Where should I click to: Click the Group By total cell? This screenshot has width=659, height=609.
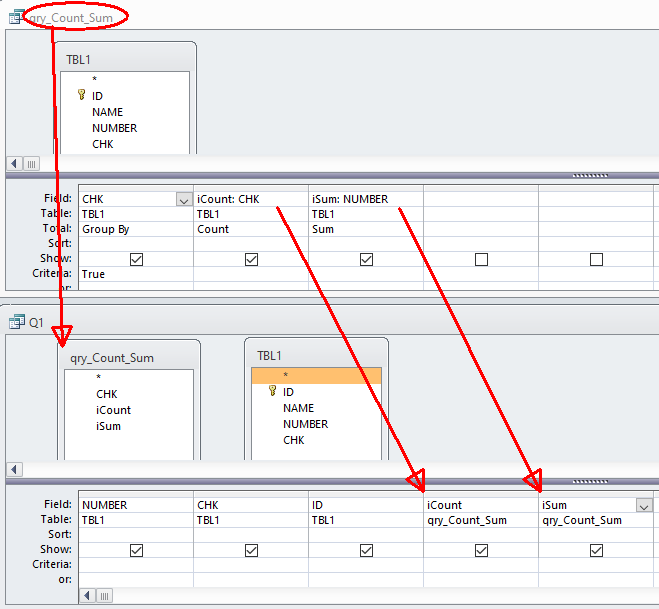pos(136,229)
